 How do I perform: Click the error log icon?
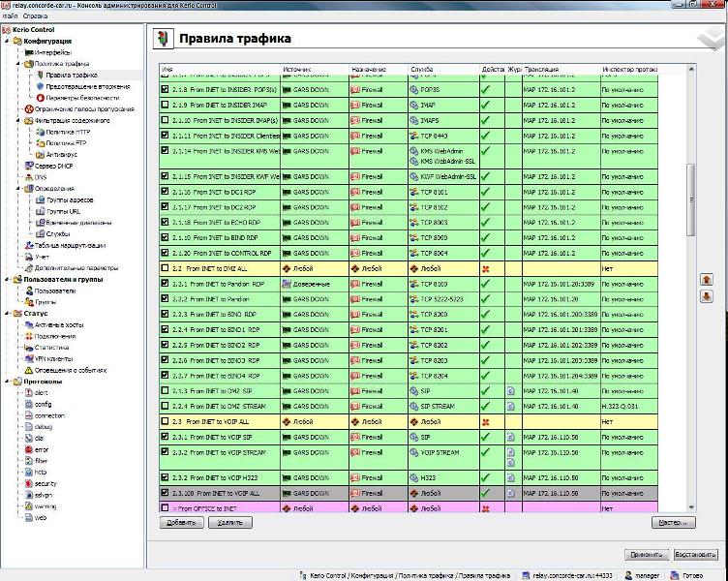[x=29, y=449]
